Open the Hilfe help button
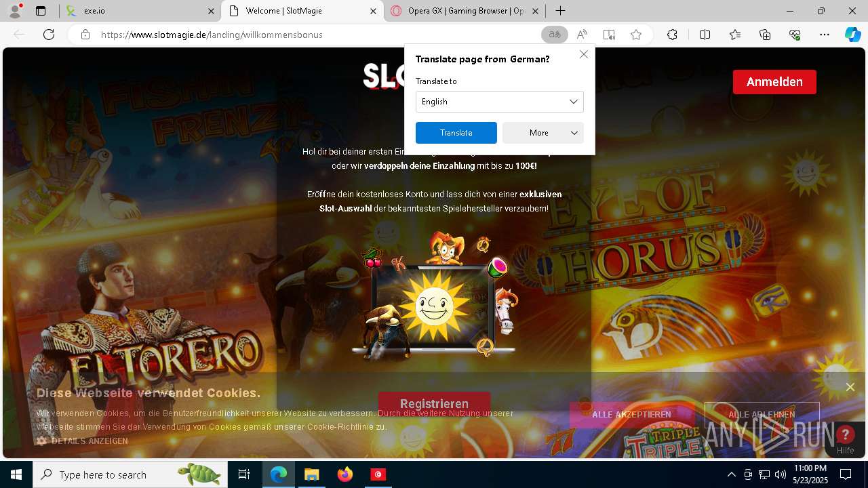Viewport: 868px width, 488px height. pos(845,440)
